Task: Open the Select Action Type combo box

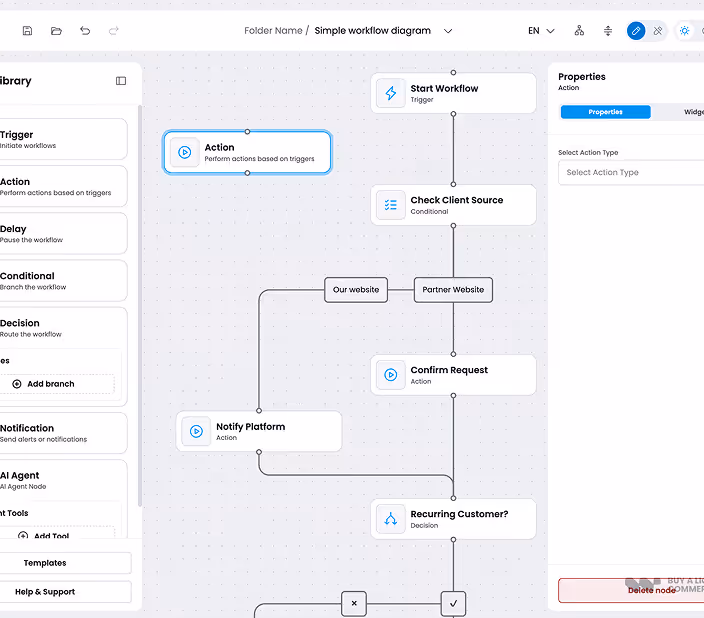Action: pyautogui.click(x=631, y=172)
